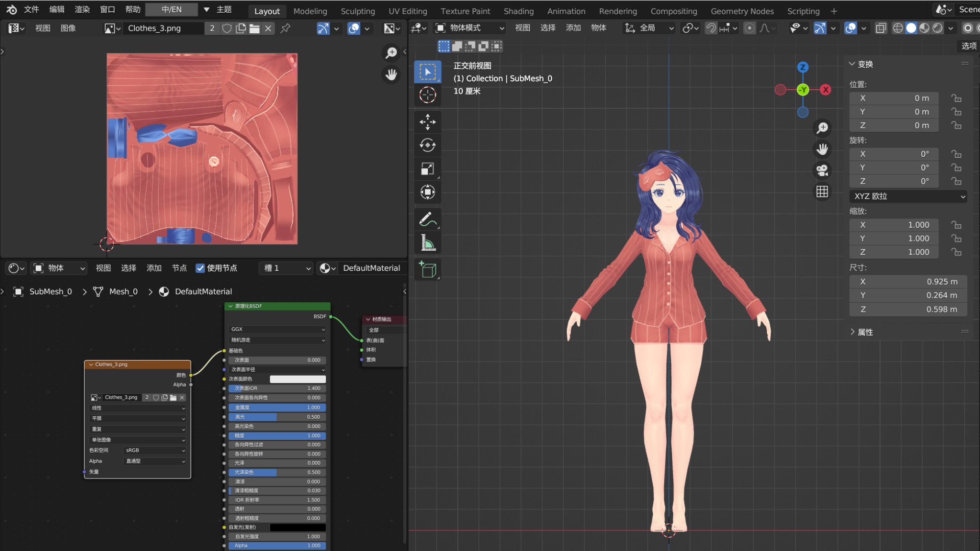Toggle camera view icon in viewport

tap(822, 170)
